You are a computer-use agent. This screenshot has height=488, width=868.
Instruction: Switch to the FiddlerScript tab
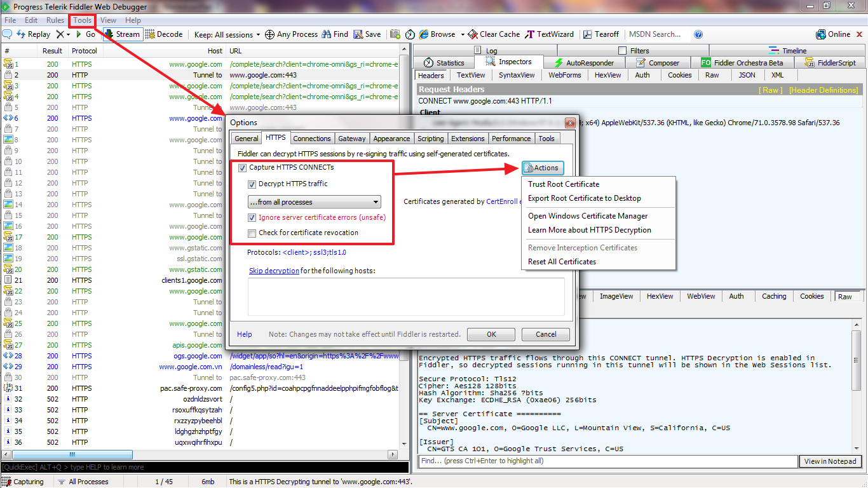click(x=830, y=63)
